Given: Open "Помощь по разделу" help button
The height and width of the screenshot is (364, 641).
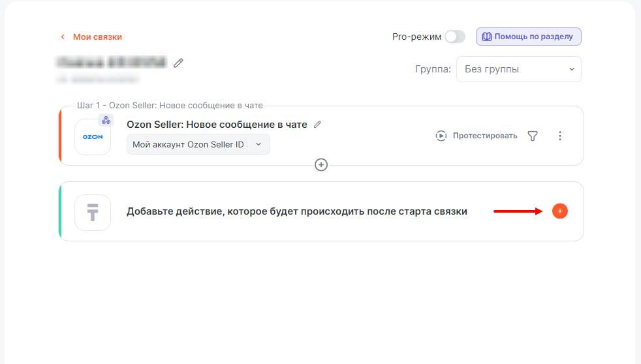Looking at the screenshot, I should (x=528, y=37).
